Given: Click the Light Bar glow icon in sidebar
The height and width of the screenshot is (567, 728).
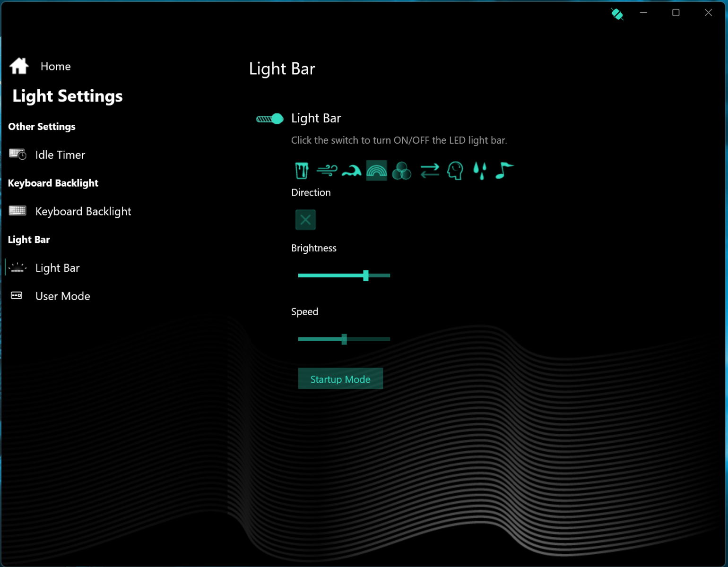Looking at the screenshot, I should point(17,268).
